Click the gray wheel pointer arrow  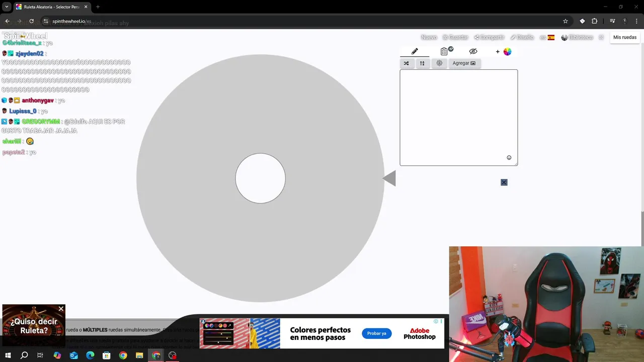pyautogui.click(x=389, y=178)
